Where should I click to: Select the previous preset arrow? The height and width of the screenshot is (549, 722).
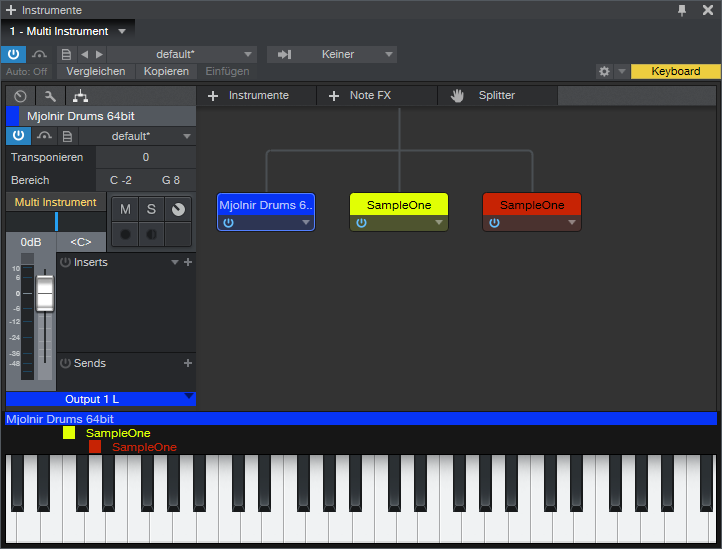84,54
